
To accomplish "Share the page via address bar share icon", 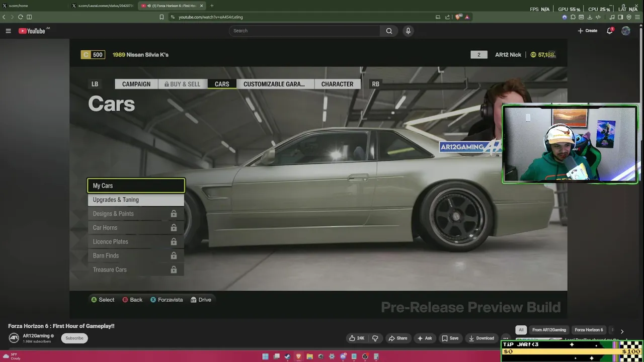I will [x=447, y=17].
